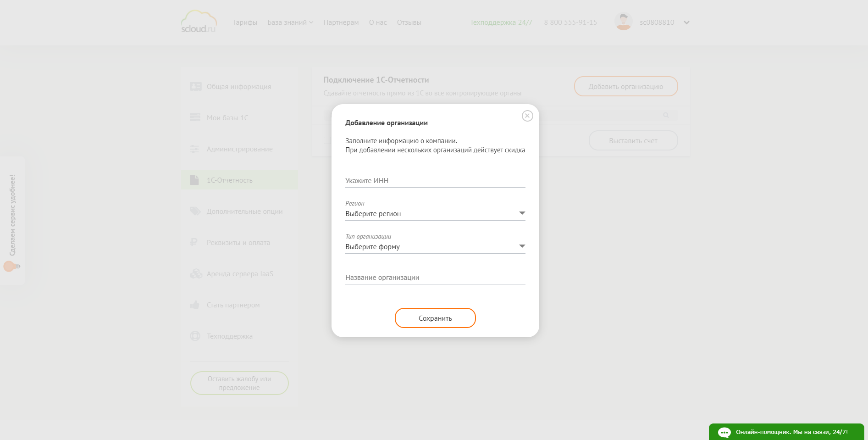Click the phone number 8 800 555-91-15
This screenshot has width=868, height=440.
pos(570,22)
